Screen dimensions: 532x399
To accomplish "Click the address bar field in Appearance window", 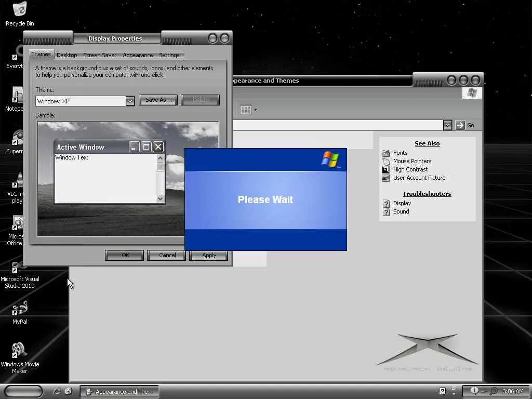I will tap(338, 125).
